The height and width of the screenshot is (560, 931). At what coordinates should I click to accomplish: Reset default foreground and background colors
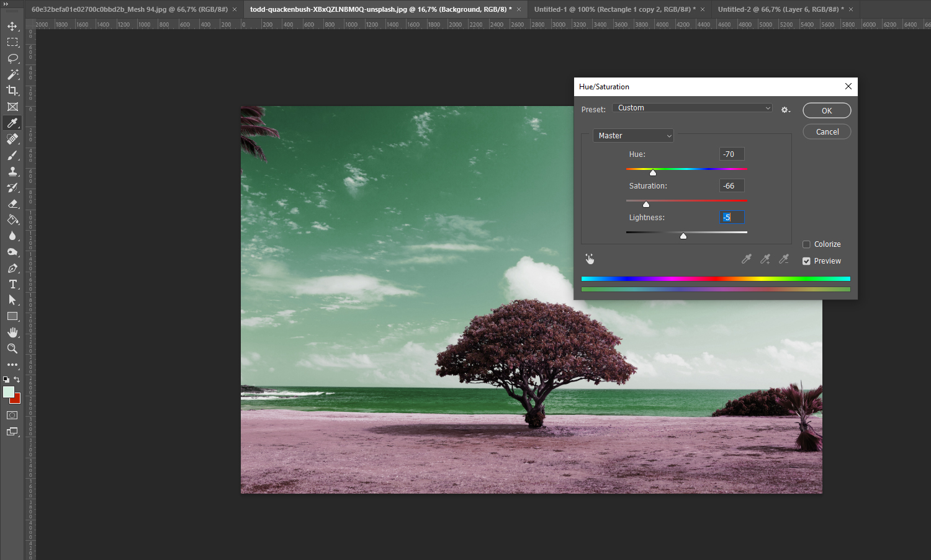click(6, 379)
